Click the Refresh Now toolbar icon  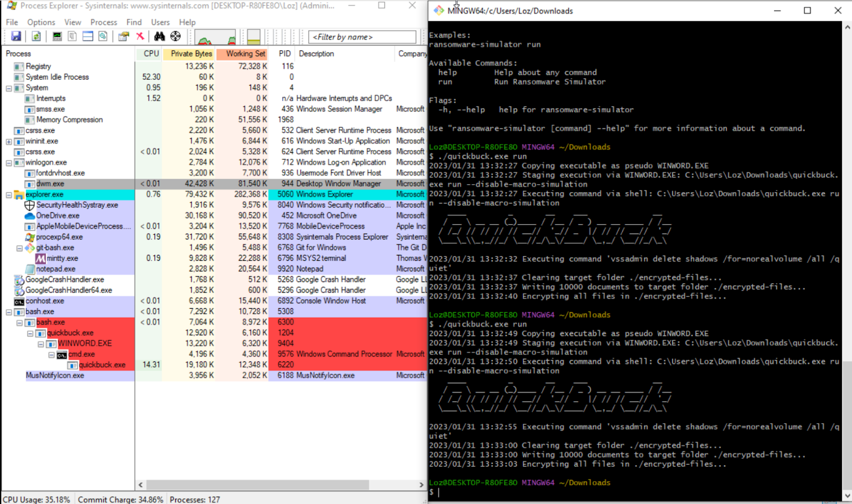36,36
